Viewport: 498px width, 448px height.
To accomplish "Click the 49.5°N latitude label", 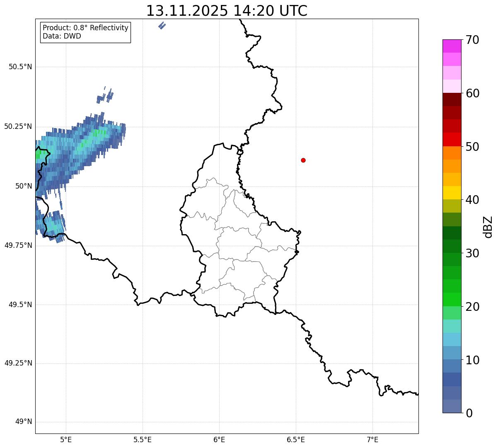I will pyautogui.click(x=20, y=305).
